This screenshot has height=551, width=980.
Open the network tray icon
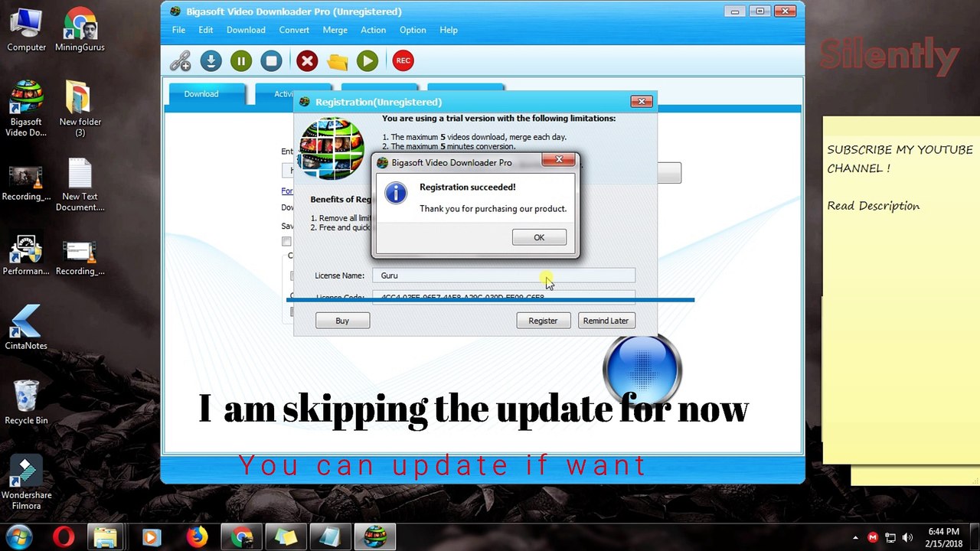click(890, 537)
